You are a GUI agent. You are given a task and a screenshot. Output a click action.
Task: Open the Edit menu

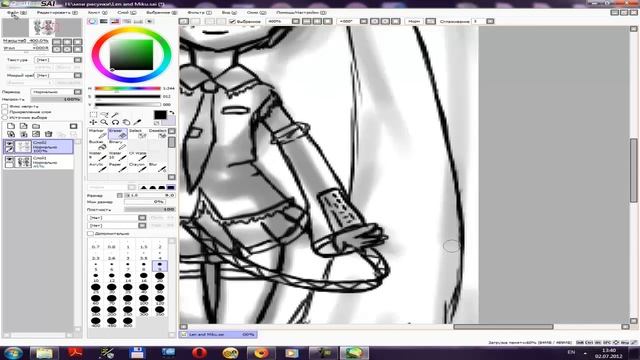click(57, 13)
